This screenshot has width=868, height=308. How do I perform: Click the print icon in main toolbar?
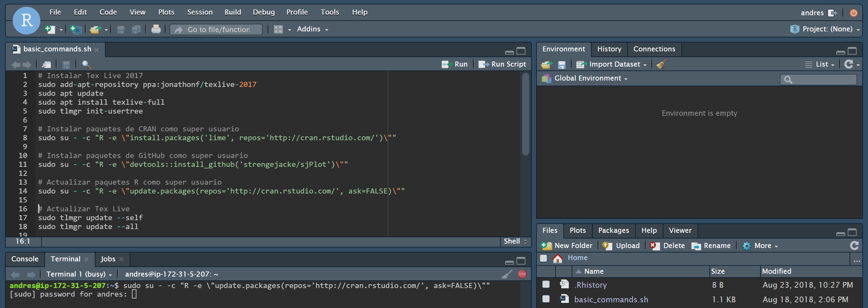pos(156,29)
